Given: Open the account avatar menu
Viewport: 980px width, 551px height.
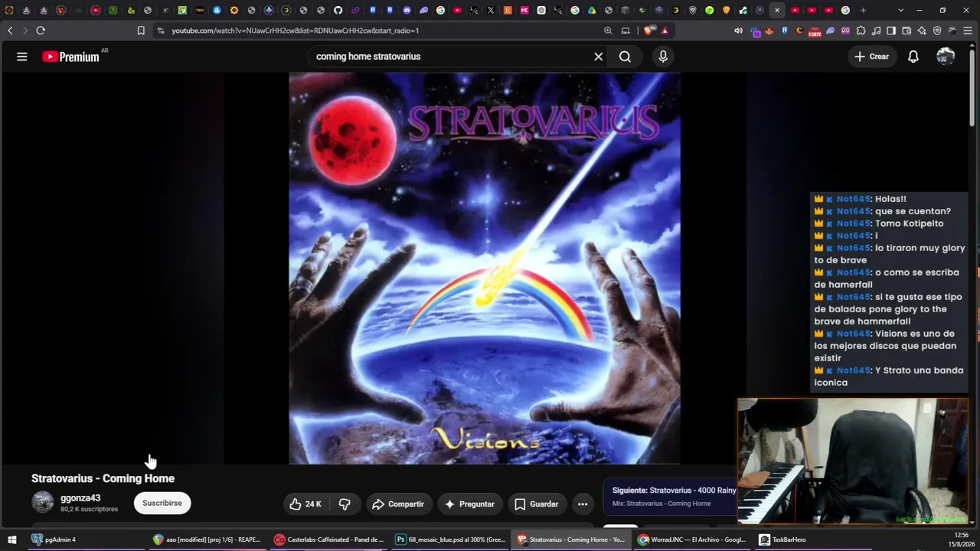Looking at the screenshot, I should click(946, 57).
